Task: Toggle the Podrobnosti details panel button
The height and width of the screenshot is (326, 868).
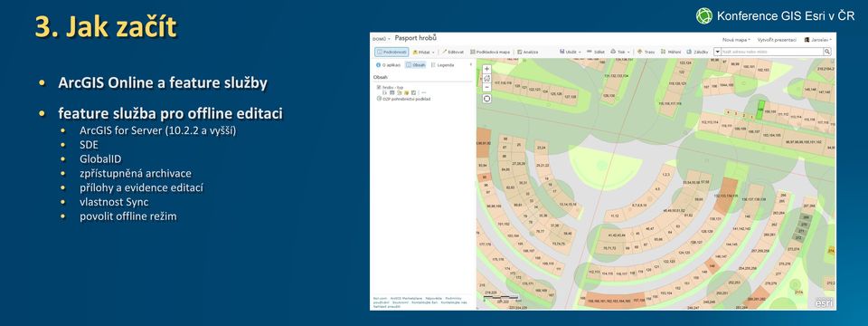Action: click(x=392, y=52)
